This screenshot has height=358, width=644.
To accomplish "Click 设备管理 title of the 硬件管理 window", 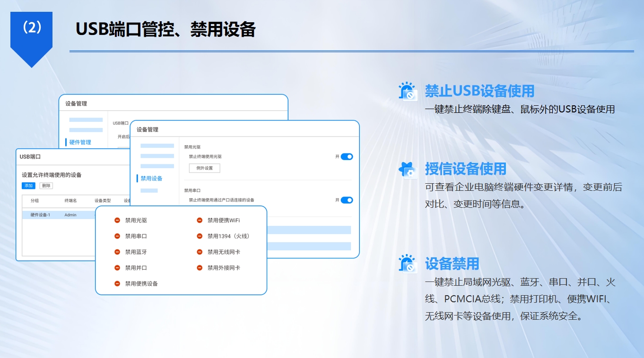I will (76, 103).
